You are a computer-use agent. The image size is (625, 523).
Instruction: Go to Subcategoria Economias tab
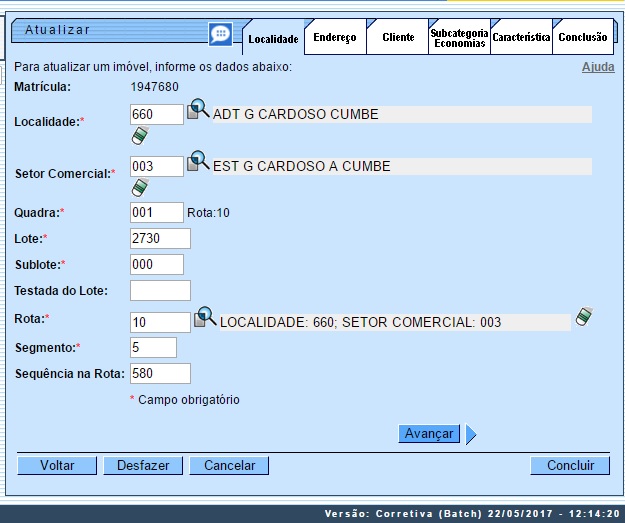(459, 38)
